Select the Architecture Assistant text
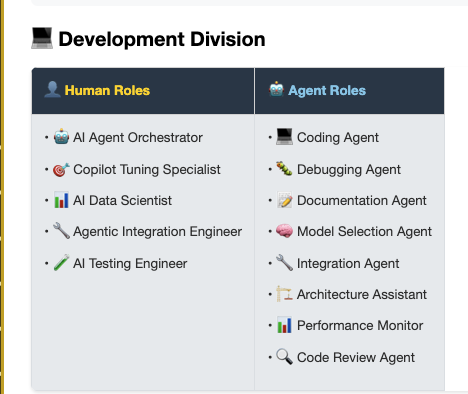Screen dimensions: 468x394 362,294
